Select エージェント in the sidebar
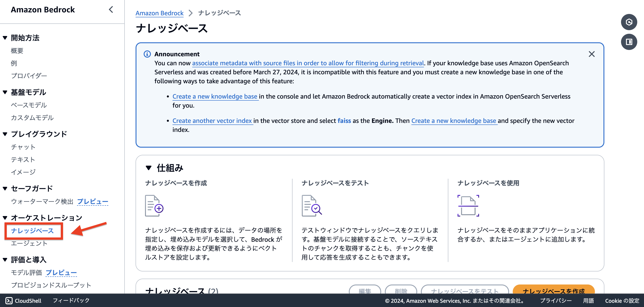This screenshot has height=307, width=644. [29, 243]
